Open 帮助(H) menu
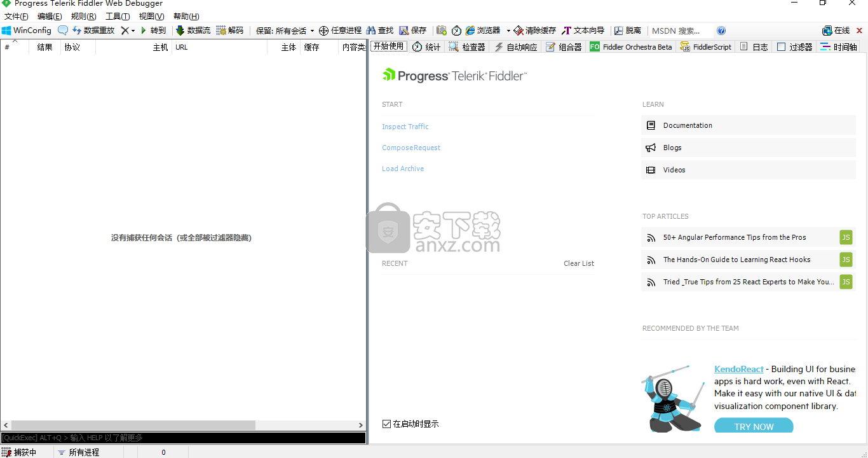The width and height of the screenshot is (868, 458). point(186,17)
